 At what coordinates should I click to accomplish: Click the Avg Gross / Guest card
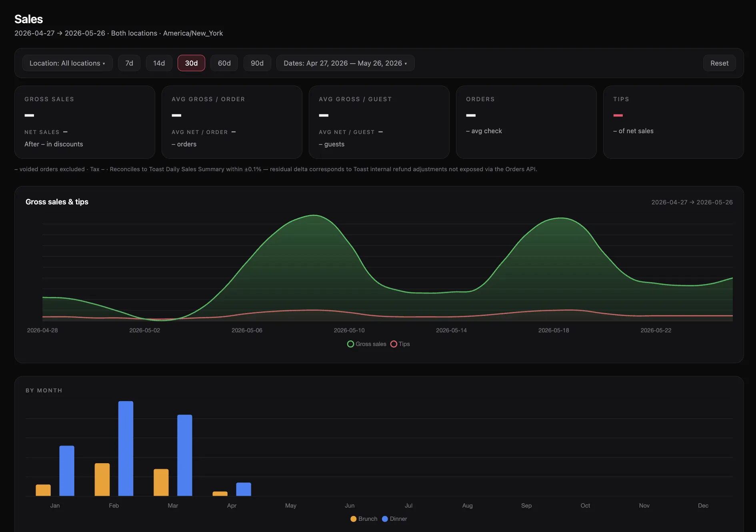pos(379,122)
